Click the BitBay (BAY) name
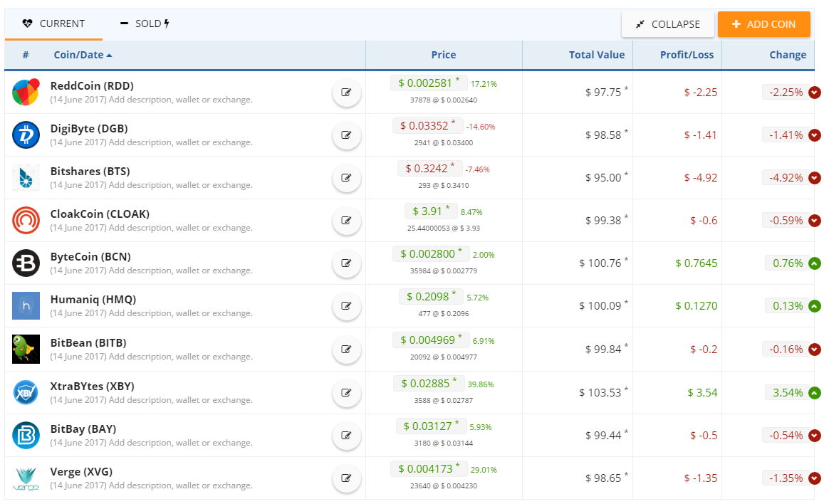 tap(83, 429)
